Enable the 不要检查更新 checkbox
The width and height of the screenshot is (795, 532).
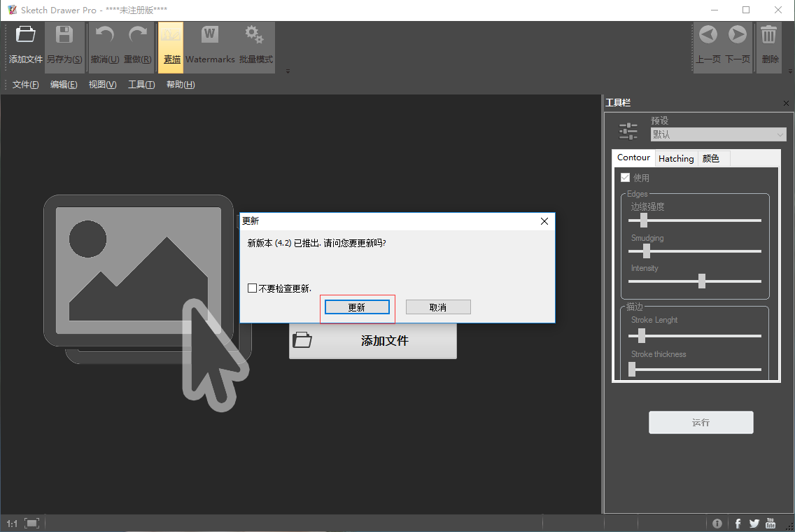pos(253,288)
